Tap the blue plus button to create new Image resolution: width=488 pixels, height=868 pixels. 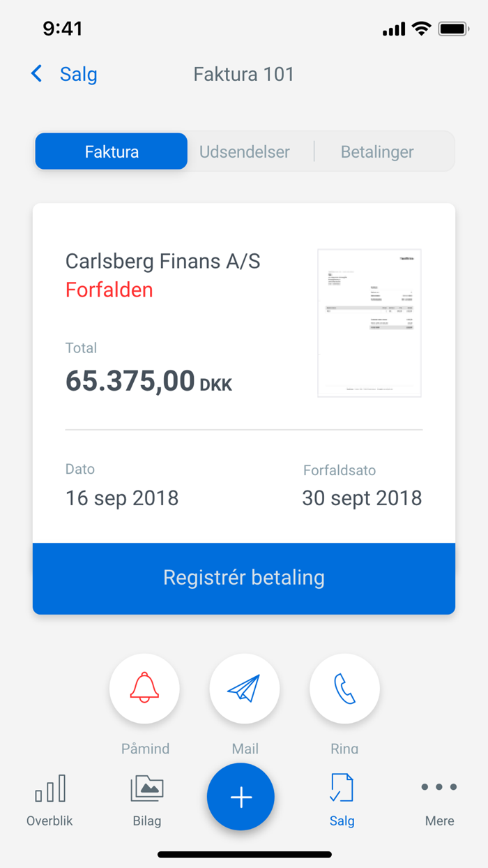tap(241, 796)
